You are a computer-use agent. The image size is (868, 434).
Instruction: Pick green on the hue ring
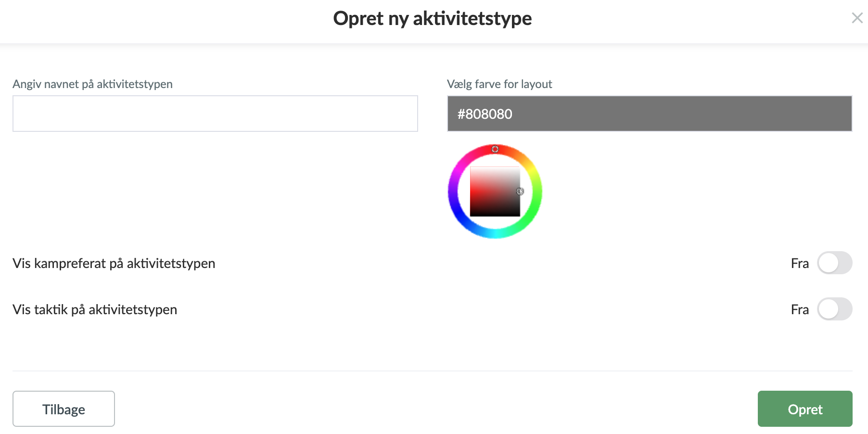532,213
